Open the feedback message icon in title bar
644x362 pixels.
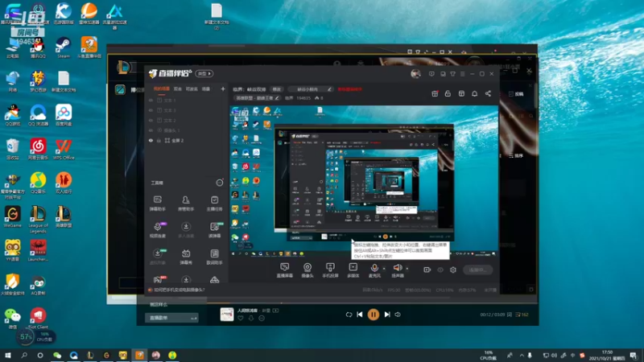(x=431, y=74)
